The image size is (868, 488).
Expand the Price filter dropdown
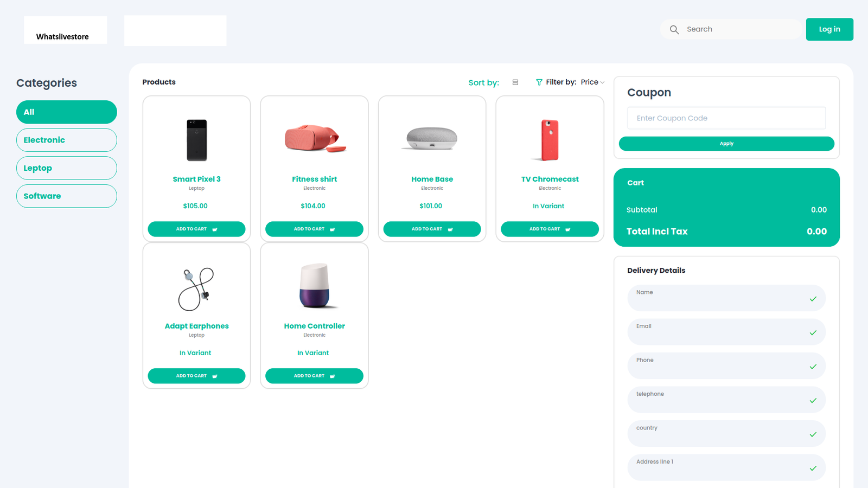tap(592, 82)
